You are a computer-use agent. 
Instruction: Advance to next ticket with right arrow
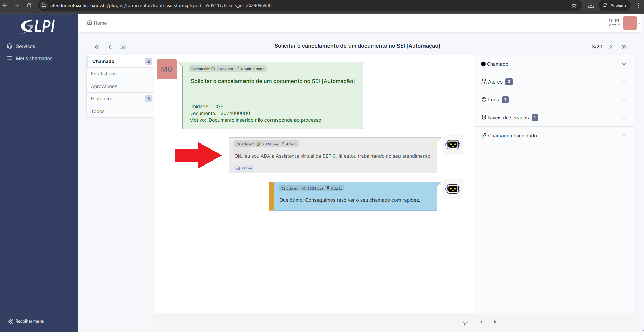pyautogui.click(x=610, y=47)
